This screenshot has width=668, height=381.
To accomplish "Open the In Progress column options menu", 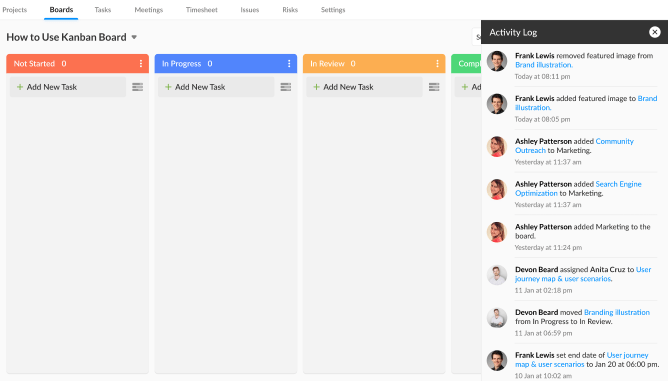I will pos(289,64).
